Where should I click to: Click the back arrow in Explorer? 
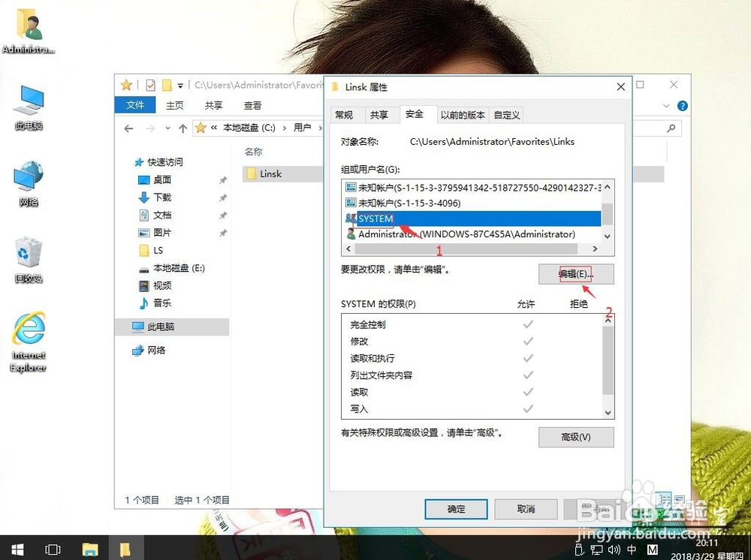coord(128,128)
